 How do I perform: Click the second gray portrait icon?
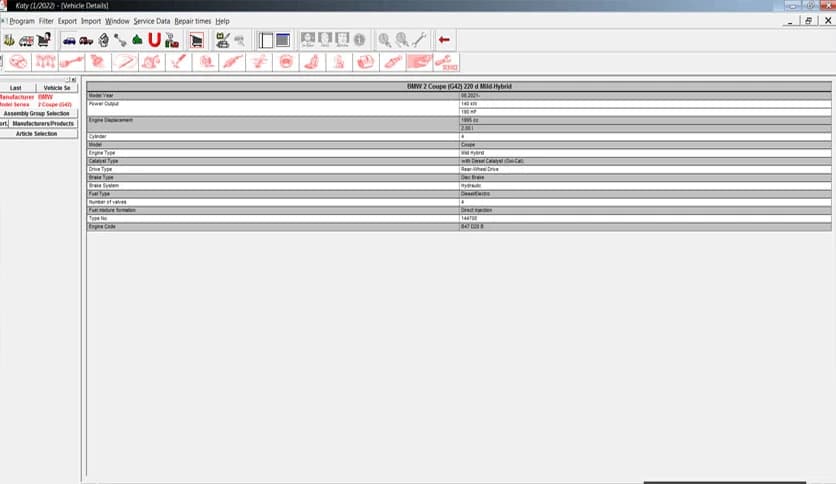pyautogui.click(x=325, y=40)
